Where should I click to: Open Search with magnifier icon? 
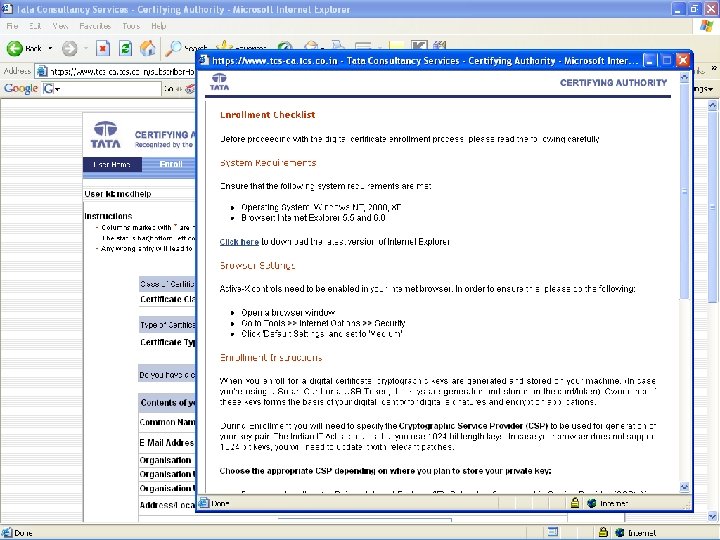click(x=174, y=48)
